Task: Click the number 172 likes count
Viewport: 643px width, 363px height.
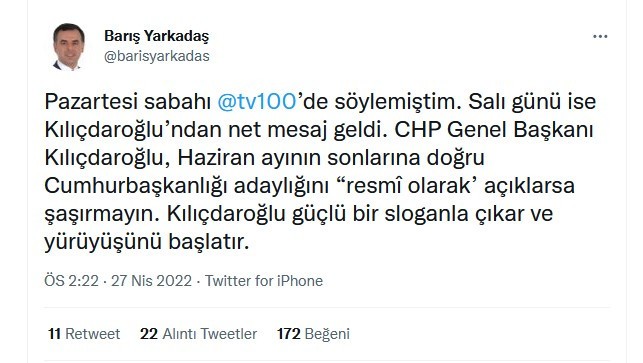Action: [x=289, y=334]
